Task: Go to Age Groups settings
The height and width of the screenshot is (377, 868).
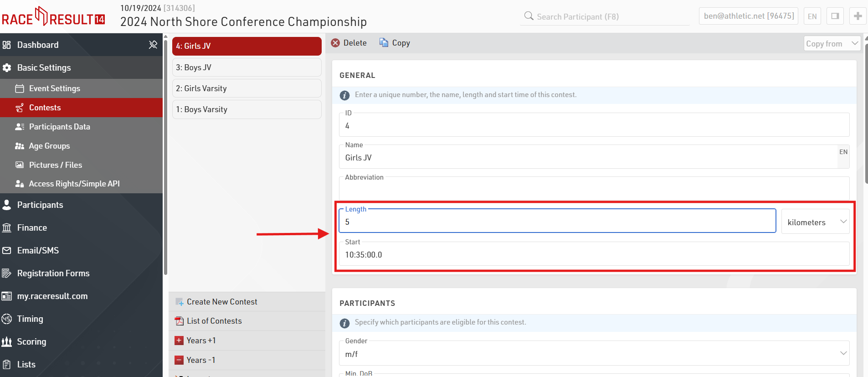Action: [x=49, y=146]
